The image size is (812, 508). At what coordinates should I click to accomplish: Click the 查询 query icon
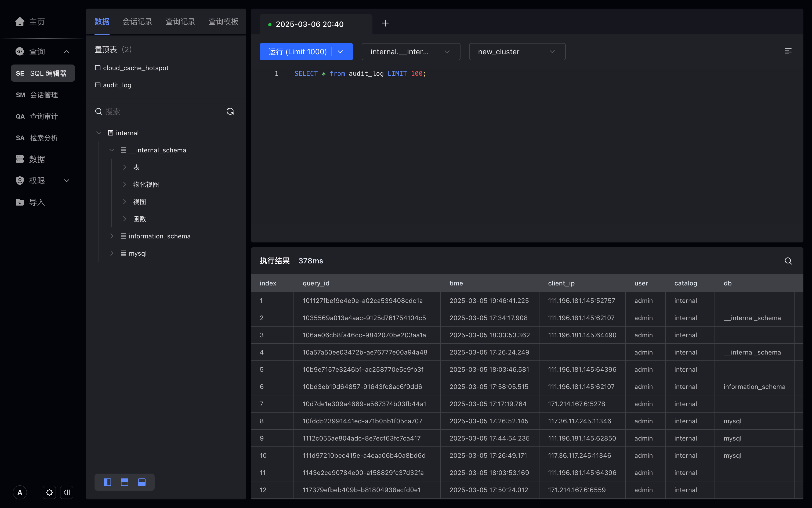point(20,52)
